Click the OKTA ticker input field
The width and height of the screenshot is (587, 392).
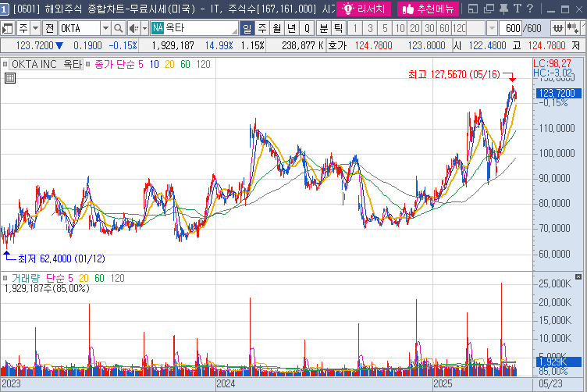[x=80, y=28]
